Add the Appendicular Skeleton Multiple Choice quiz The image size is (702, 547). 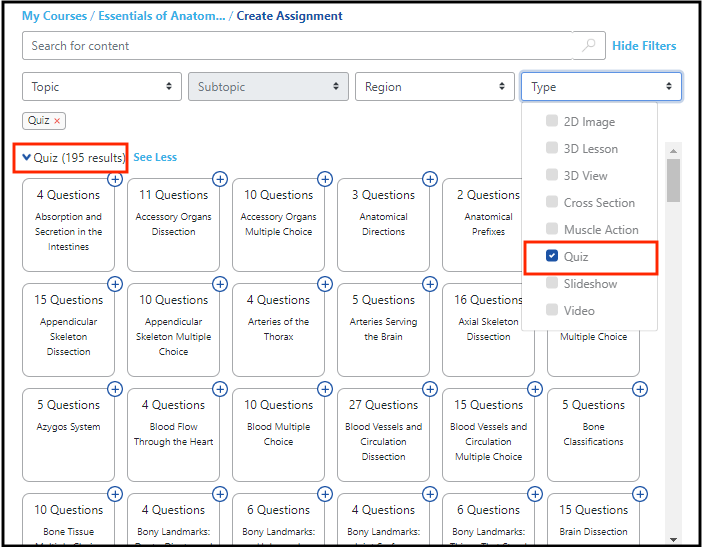click(x=220, y=284)
